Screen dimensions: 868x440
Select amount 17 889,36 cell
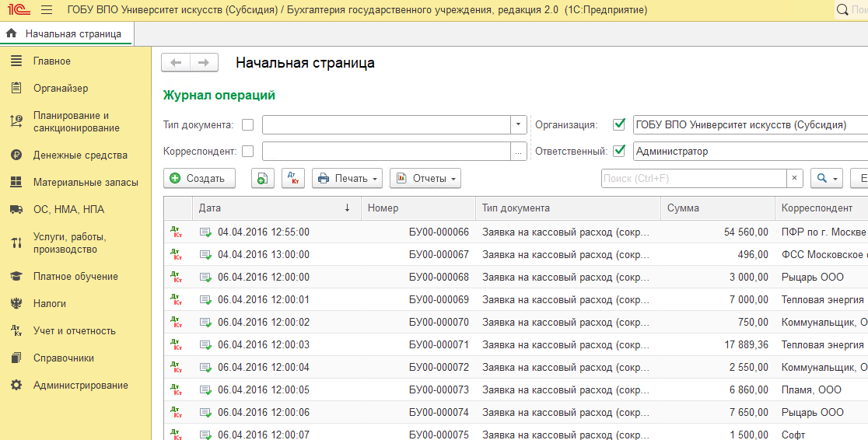pos(718,345)
